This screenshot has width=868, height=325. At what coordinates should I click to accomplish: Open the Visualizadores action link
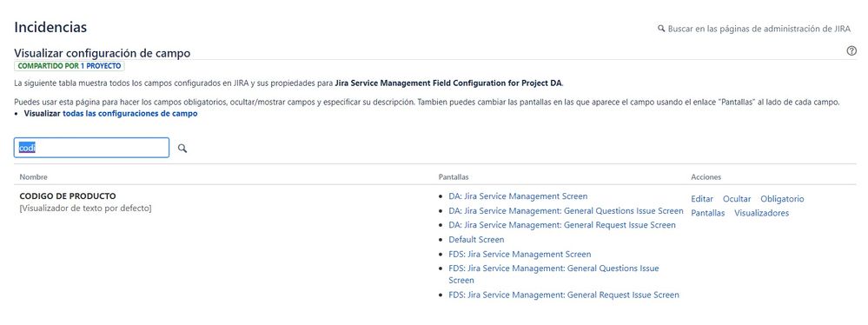coord(761,213)
